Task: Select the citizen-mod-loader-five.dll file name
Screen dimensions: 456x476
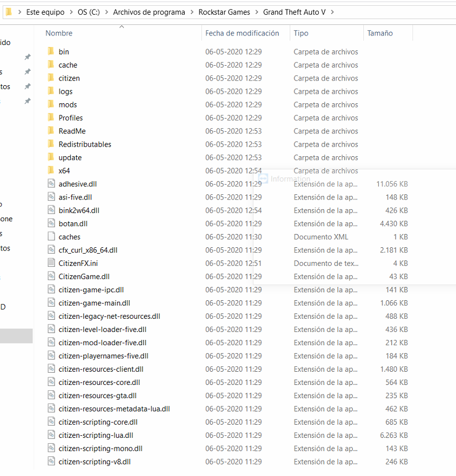Action: (x=103, y=343)
